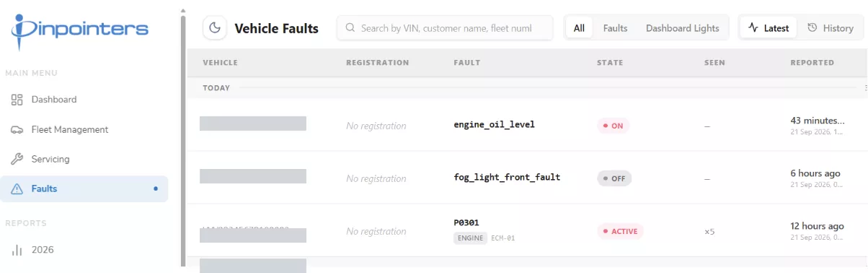
Task: Click the 2026 reports bar chart icon
Action: tap(17, 250)
